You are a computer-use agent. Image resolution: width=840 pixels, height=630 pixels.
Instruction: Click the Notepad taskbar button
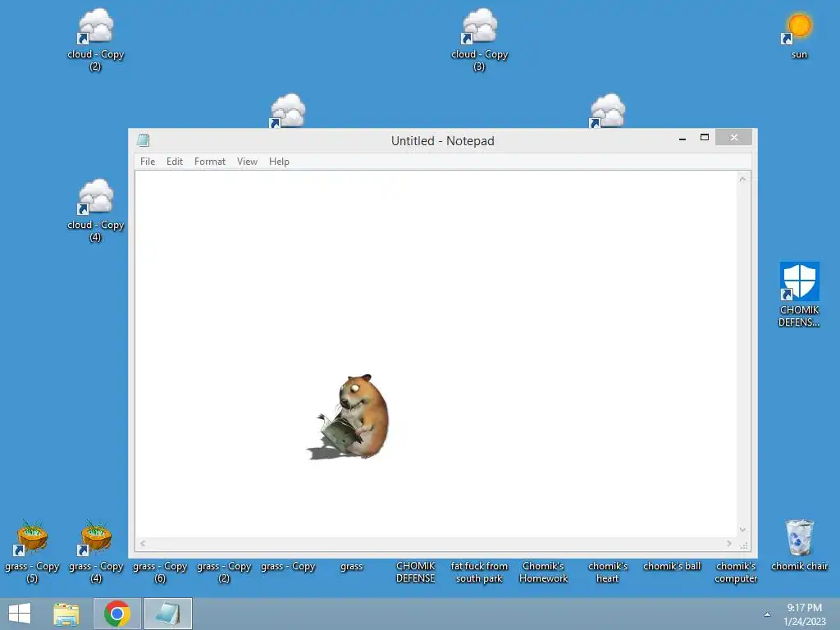167,614
